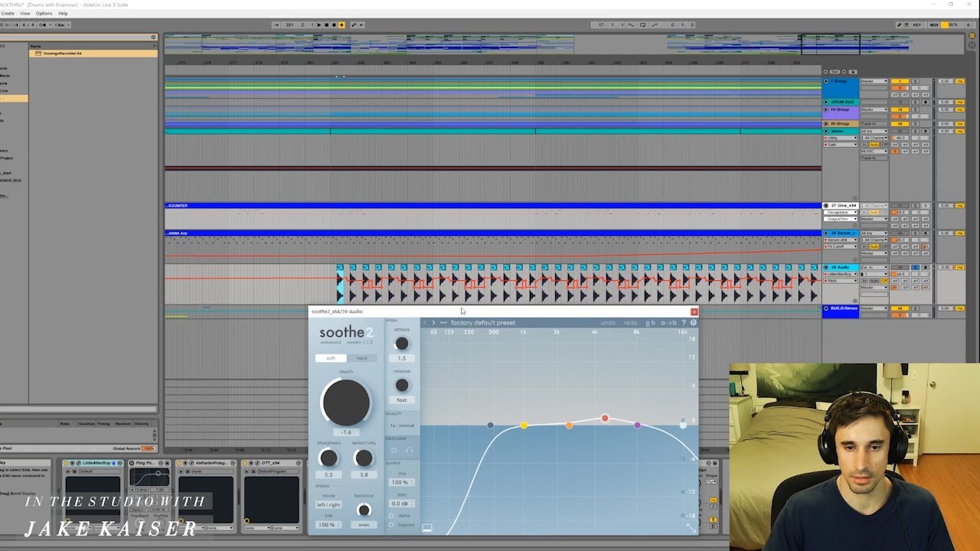
Task: Click Ableton transport record button
Action: 334,24
